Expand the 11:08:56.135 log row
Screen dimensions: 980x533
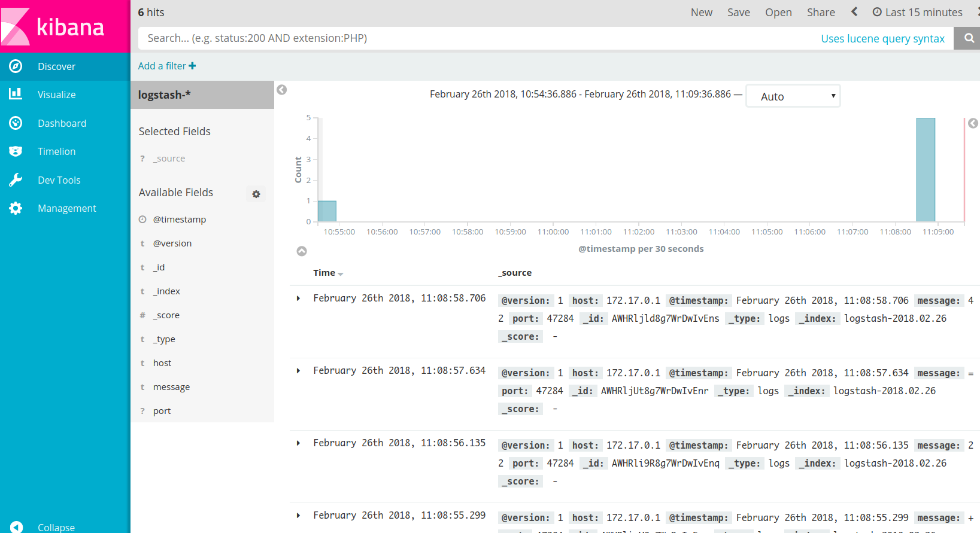point(298,443)
